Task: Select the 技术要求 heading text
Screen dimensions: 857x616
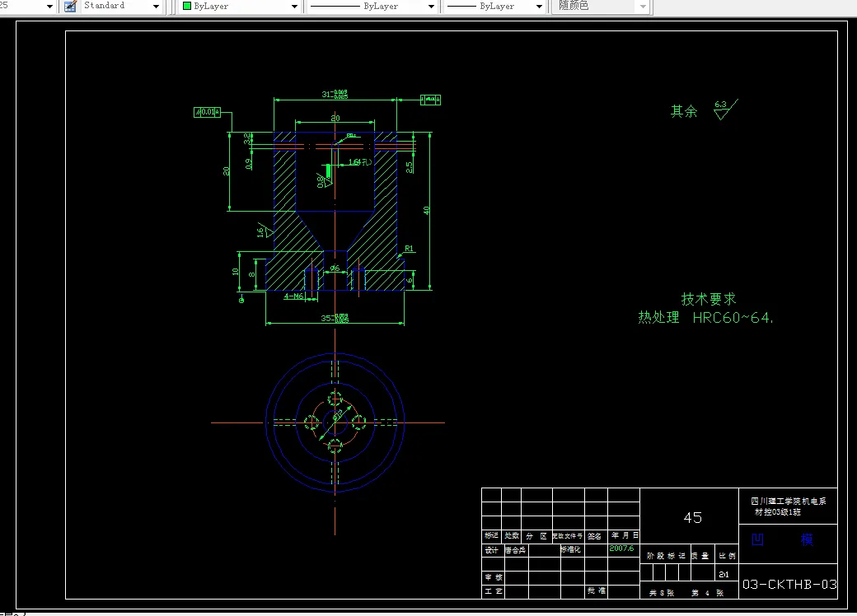Action: click(x=709, y=299)
